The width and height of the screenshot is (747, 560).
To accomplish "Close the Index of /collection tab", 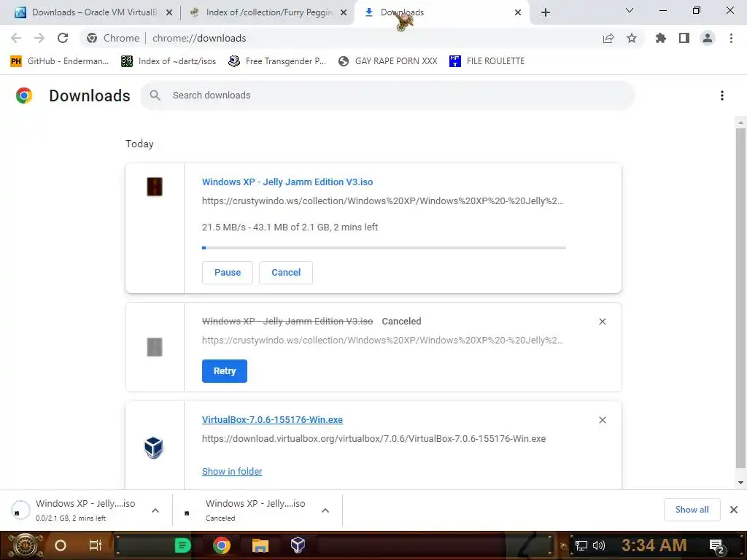I will (x=344, y=12).
